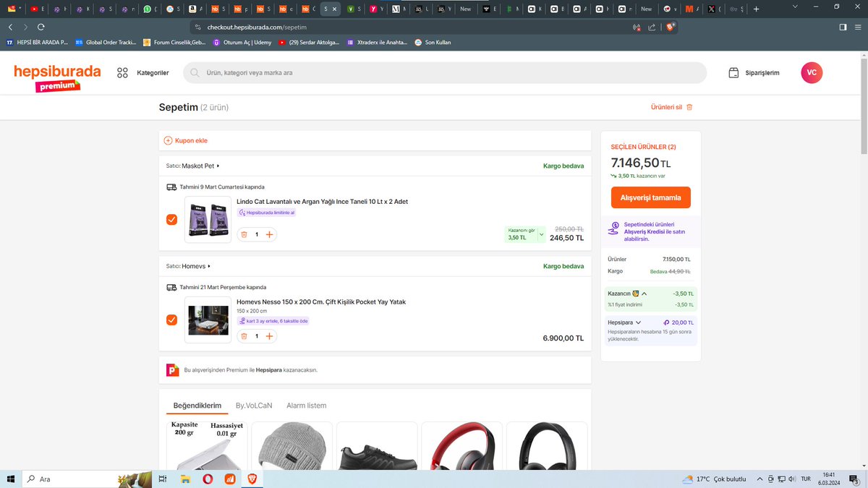
Task: Uncheck the Homevs Nesso mattress checkbox
Action: click(171, 320)
